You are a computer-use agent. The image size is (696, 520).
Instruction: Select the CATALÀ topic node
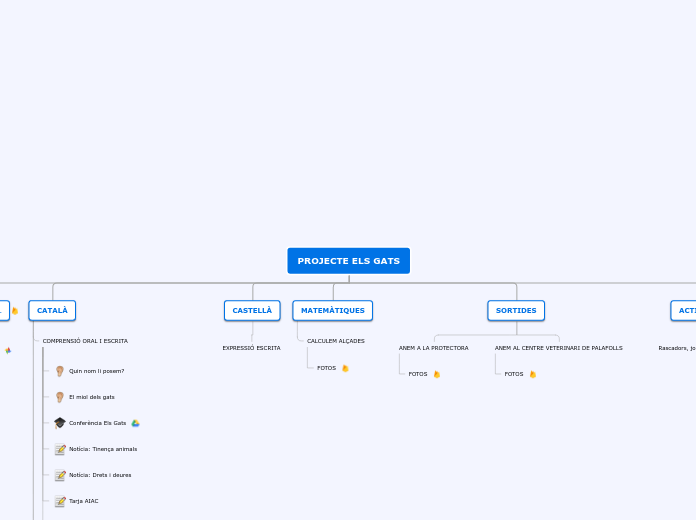pos(52,311)
